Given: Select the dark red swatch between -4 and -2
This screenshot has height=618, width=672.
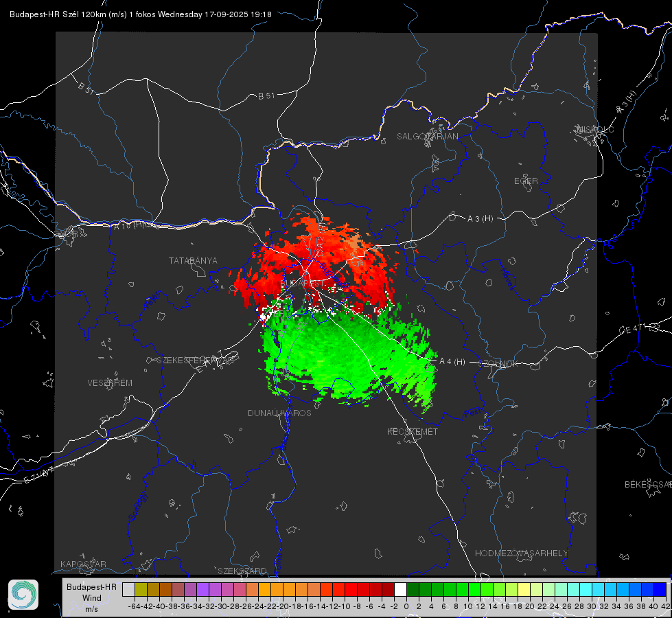Looking at the screenshot, I should coord(389,589).
